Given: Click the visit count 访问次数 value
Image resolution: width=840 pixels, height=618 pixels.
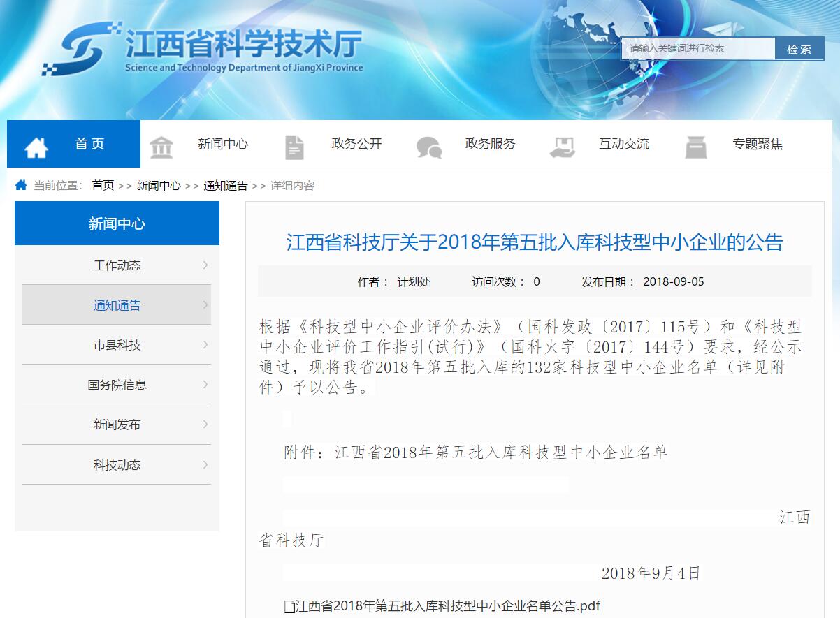Looking at the screenshot, I should (x=537, y=281).
